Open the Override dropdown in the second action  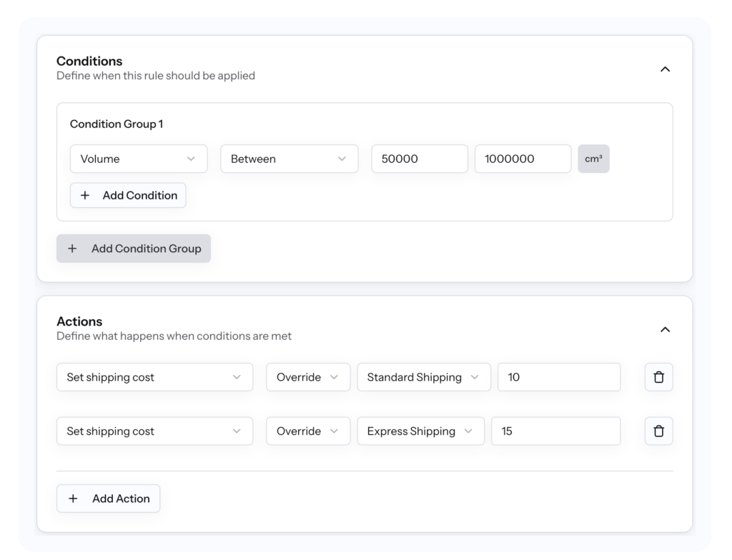pyautogui.click(x=308, y=431)
